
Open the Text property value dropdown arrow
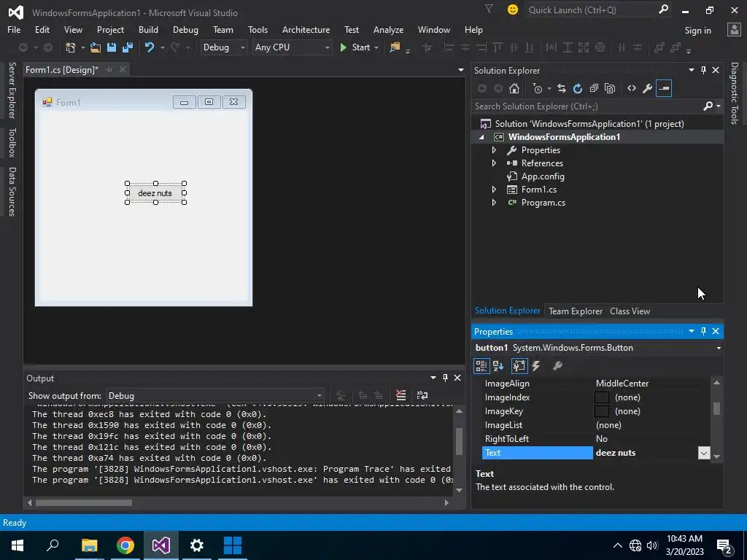[704, 453]
